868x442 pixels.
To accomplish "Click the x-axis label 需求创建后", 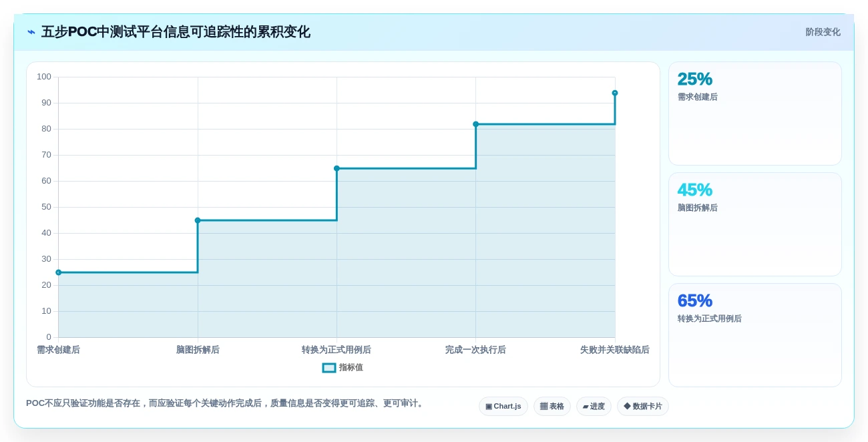I will [59, 350].
